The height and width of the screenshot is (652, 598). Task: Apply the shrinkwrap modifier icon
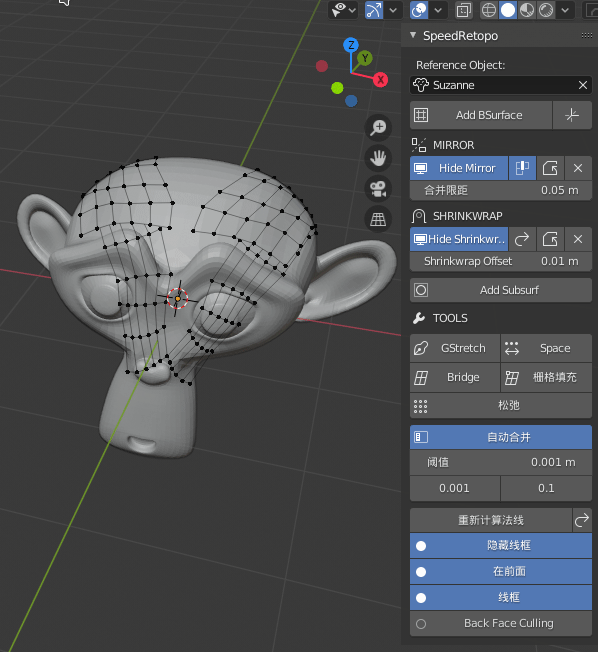(550, 239)
